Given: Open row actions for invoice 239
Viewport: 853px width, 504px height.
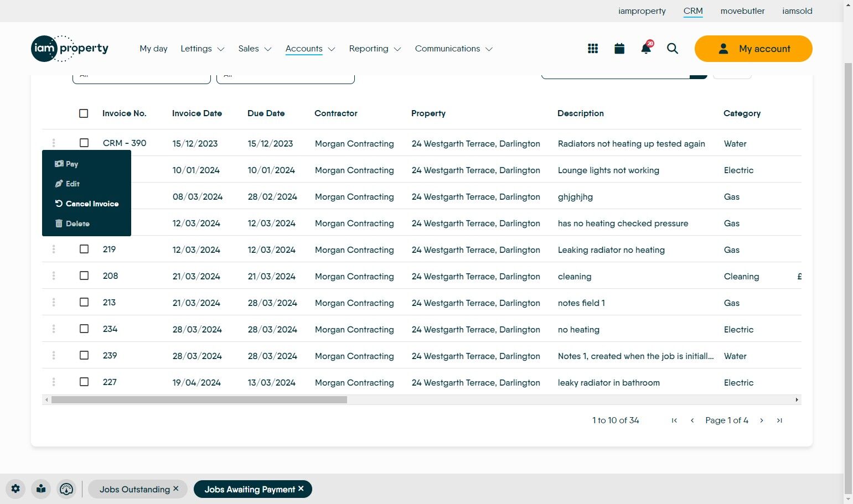Looking at the screenshot, I should tap(54, 355).
